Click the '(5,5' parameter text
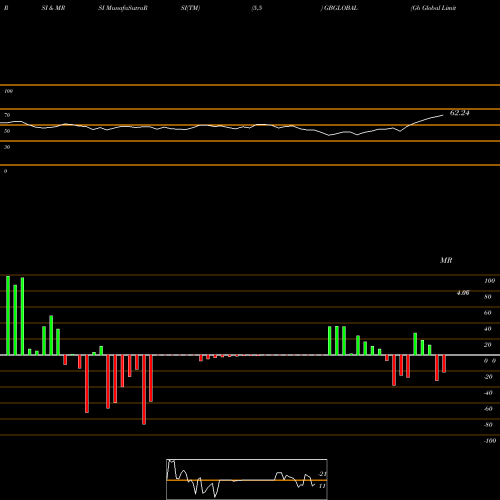The width and height of the screenshot is (500, 500). coord(257,8)
